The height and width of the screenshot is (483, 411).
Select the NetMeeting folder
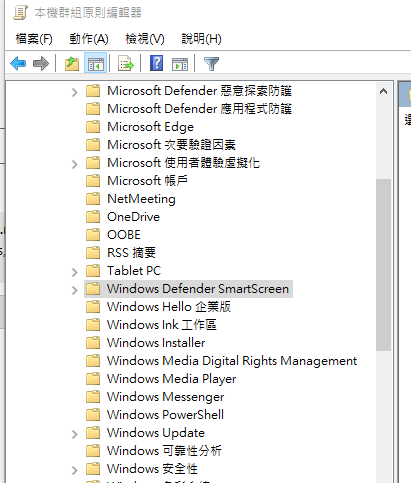tap(141, 199)
